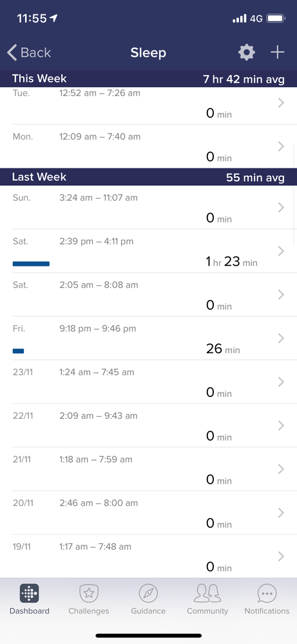This screenshot has height=644, width=297.
Task: Open the Challenges star badge icon
Action: 89,593
